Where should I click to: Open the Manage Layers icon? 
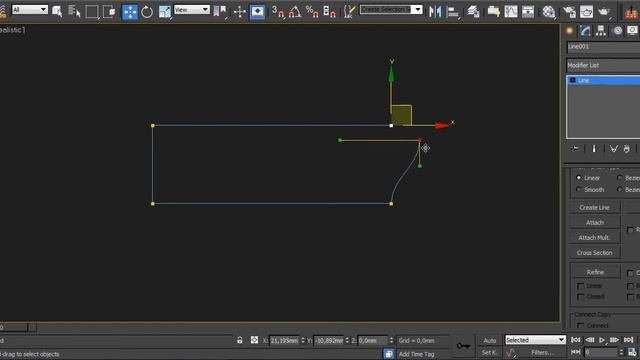(473, 11)
